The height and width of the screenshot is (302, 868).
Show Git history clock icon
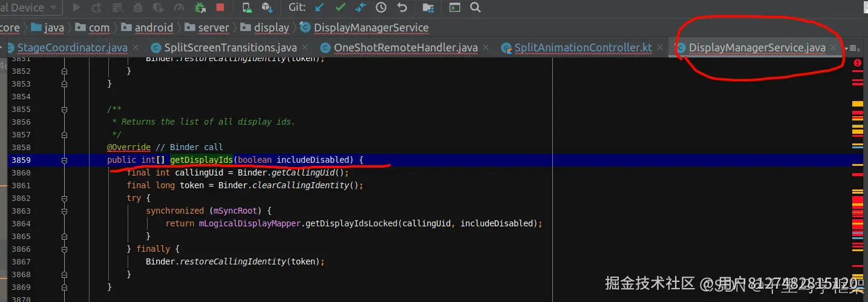click(x=381, y=7)
